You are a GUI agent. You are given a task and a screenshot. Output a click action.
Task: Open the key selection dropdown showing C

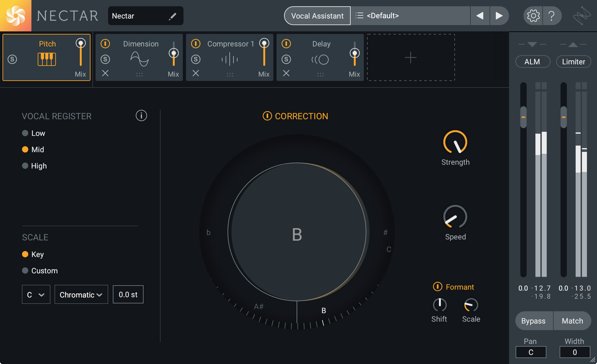[36, 294]
